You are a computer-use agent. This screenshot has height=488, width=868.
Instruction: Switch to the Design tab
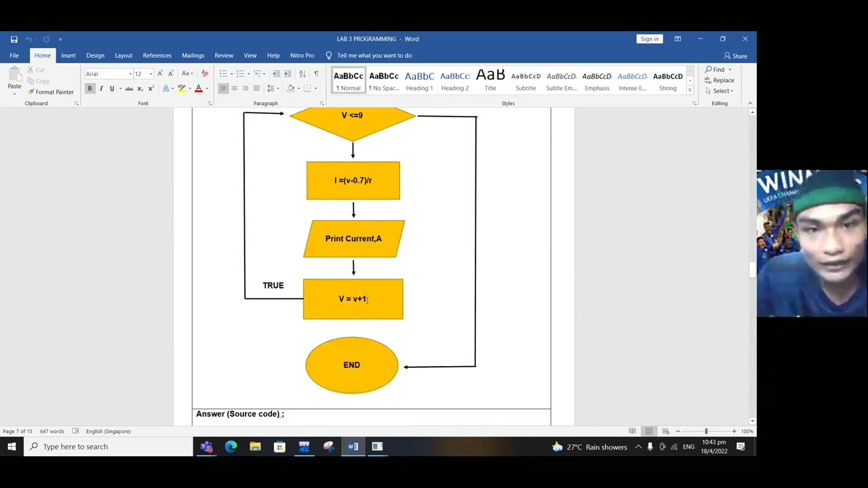click(x=95, y=56)
